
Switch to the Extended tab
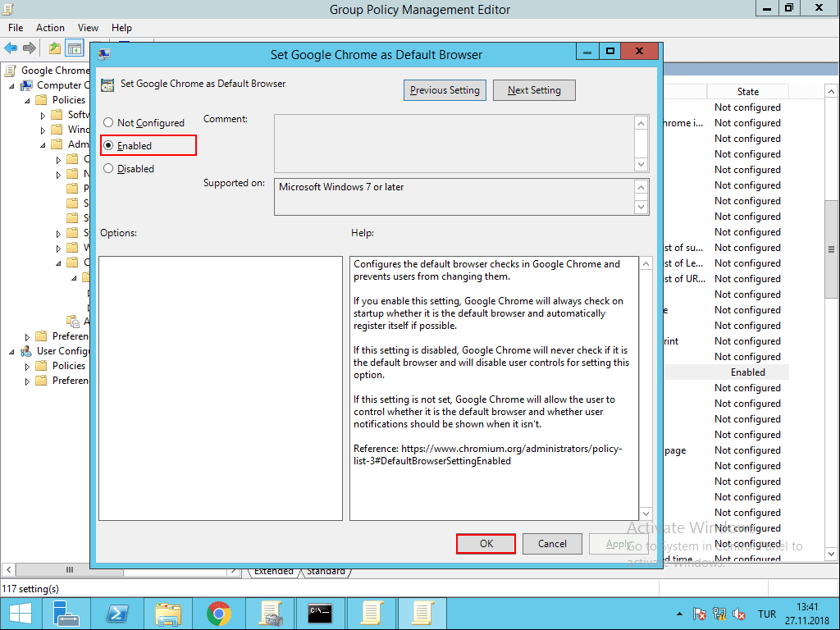(x=273, y=572)
